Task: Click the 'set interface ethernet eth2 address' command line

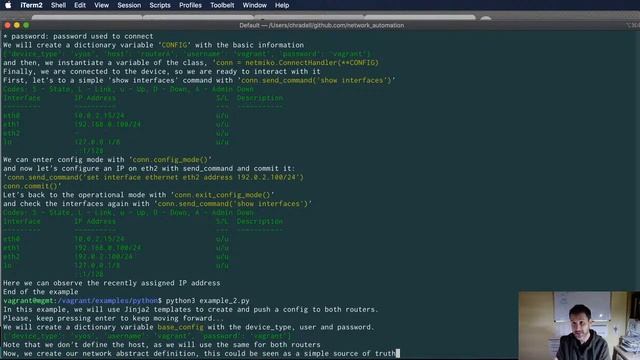Action: click(153, 178)
